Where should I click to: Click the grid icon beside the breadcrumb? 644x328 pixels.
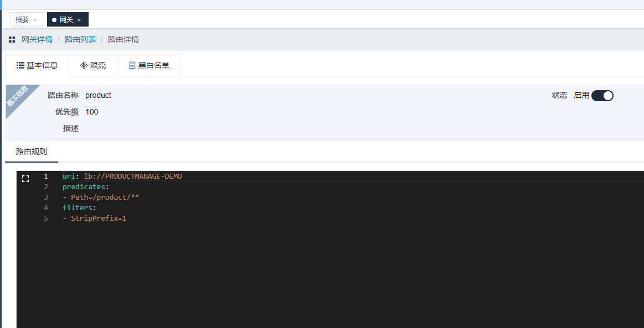click(12, 40)
